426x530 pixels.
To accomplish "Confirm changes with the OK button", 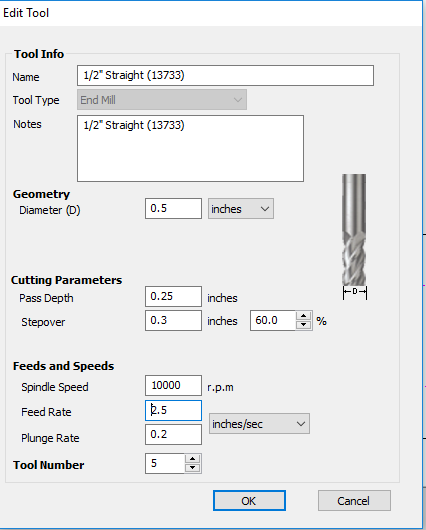I will point(249,501).
